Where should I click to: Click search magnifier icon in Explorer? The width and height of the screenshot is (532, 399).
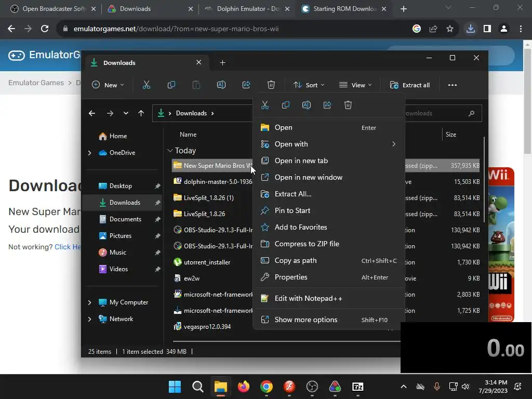point(471,113)
